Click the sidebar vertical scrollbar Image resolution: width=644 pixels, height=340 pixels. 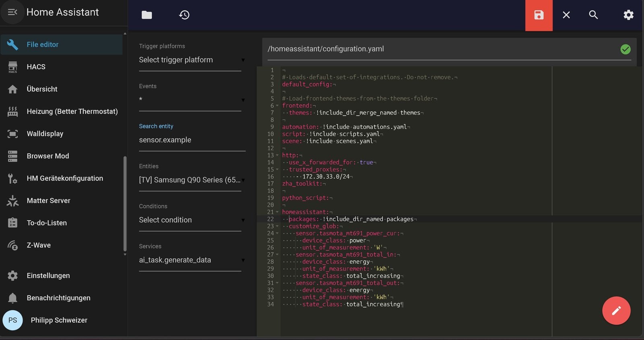click(x=125, y=203)
